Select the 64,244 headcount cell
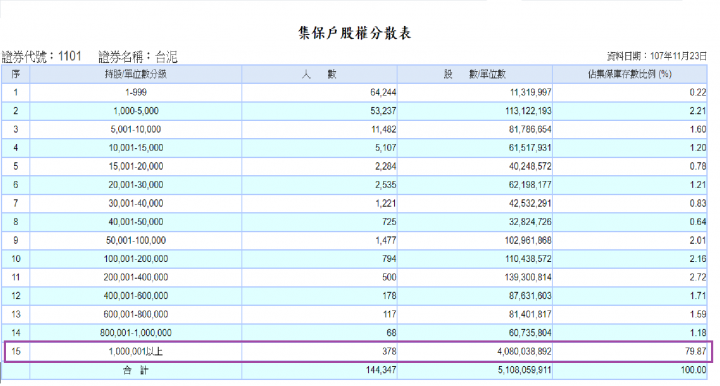This screenshot has width=720, height=386. pos(319,92)
